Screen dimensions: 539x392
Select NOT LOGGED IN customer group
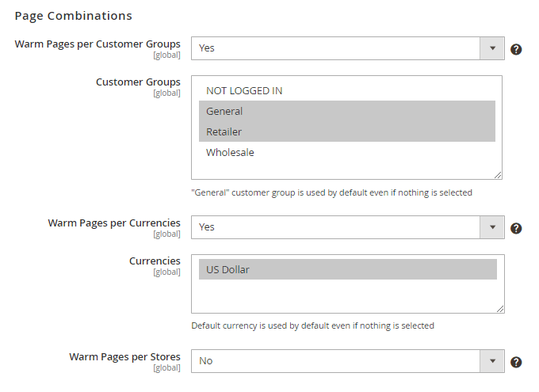click(244, 91)
